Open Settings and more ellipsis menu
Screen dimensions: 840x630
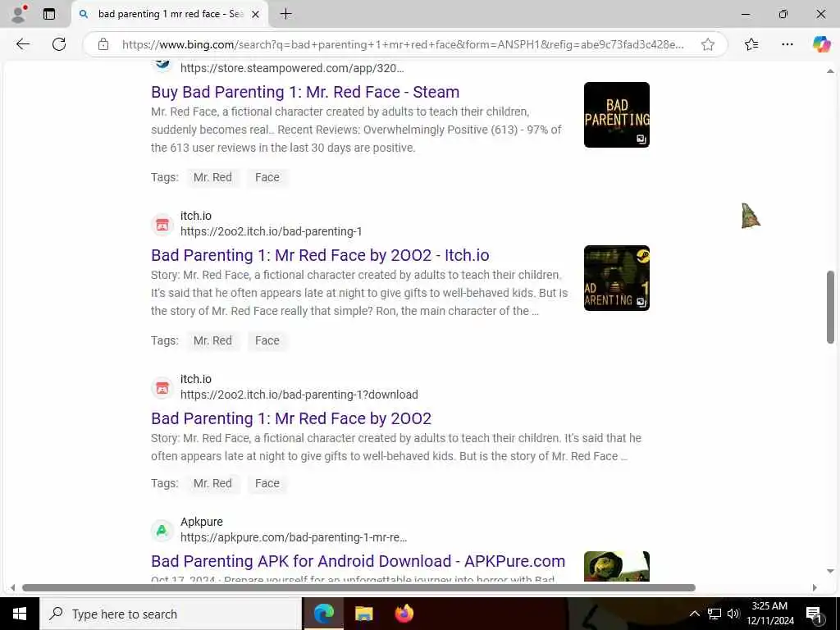(x=787, y=44)
